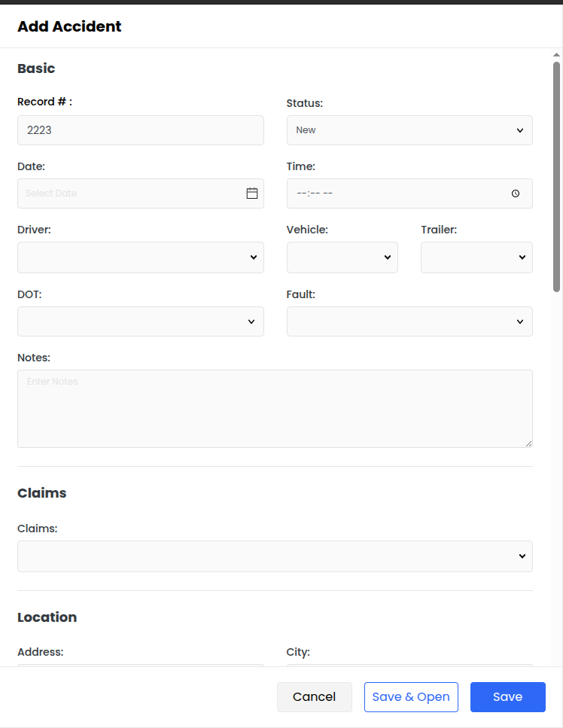
Task: Open the calendar icon in Date field
Action: 252,193
